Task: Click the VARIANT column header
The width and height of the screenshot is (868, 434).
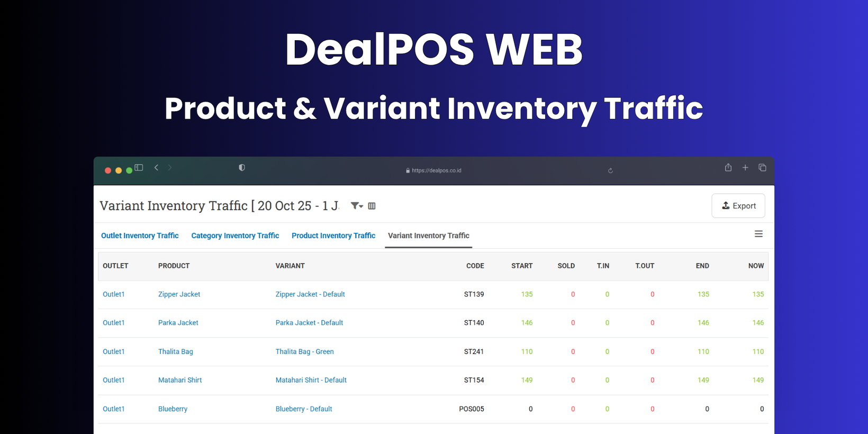Action: click(290, 266)
